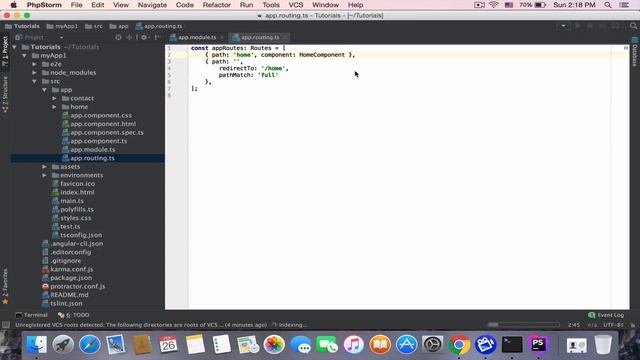
Task: Open Launchpad from the dock
Action: (x=63, y=345)
